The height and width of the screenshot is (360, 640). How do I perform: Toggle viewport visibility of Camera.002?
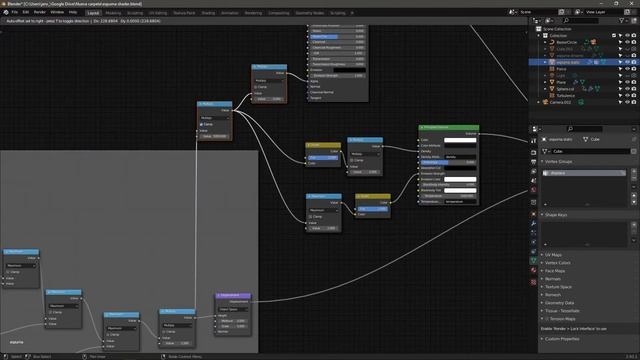point(627,102)
